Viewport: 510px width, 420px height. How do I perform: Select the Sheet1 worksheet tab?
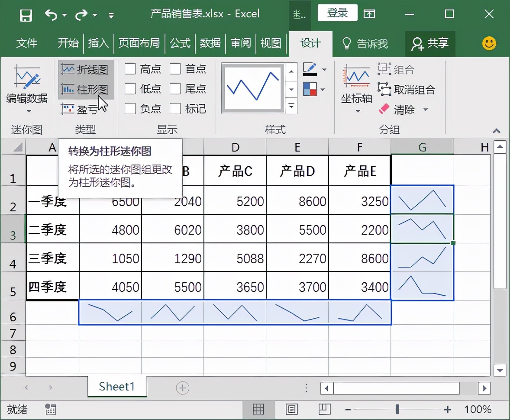[x=116, y=387]
